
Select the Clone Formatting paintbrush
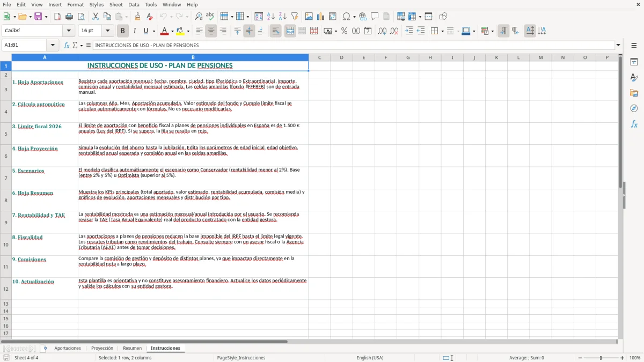coord(137,17)
